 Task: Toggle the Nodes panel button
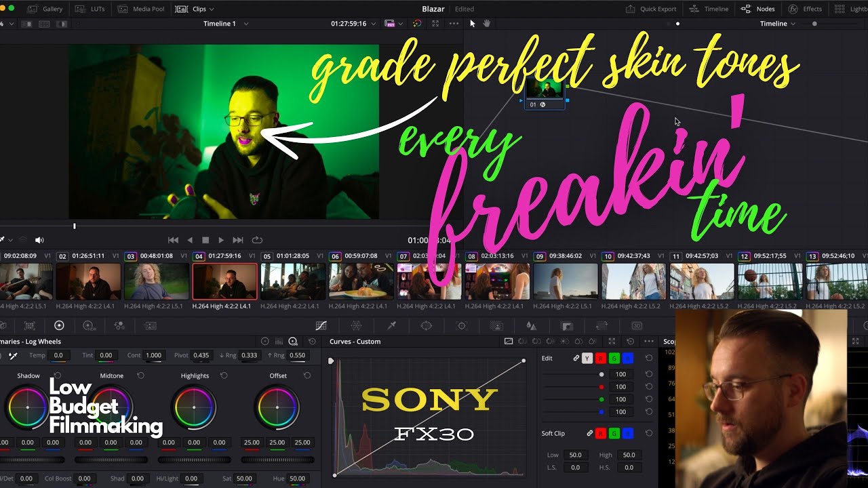coord(758,9)
